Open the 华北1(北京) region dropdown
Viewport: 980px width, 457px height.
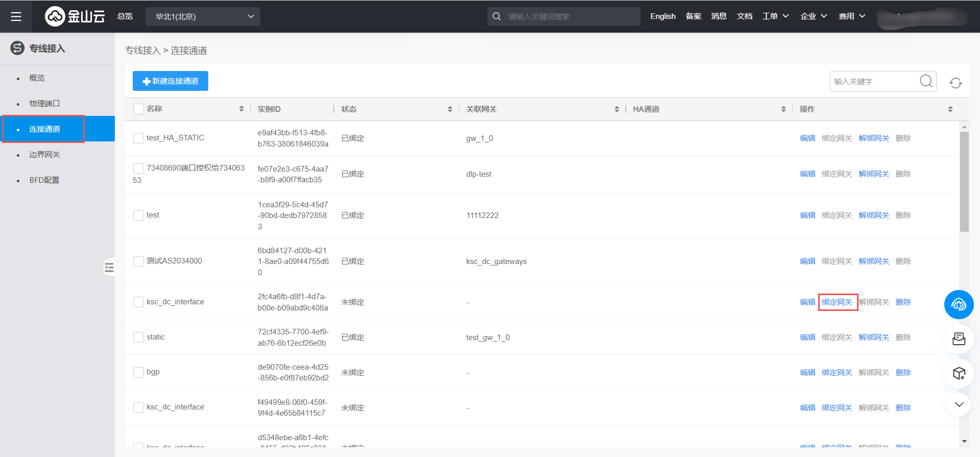[x=203, y=16]
